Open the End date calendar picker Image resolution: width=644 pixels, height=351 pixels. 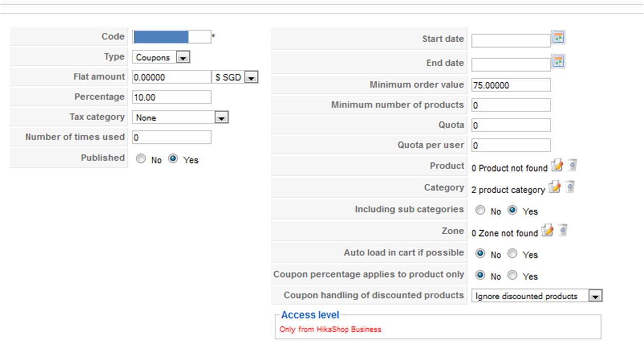click(x=558, y=62)
